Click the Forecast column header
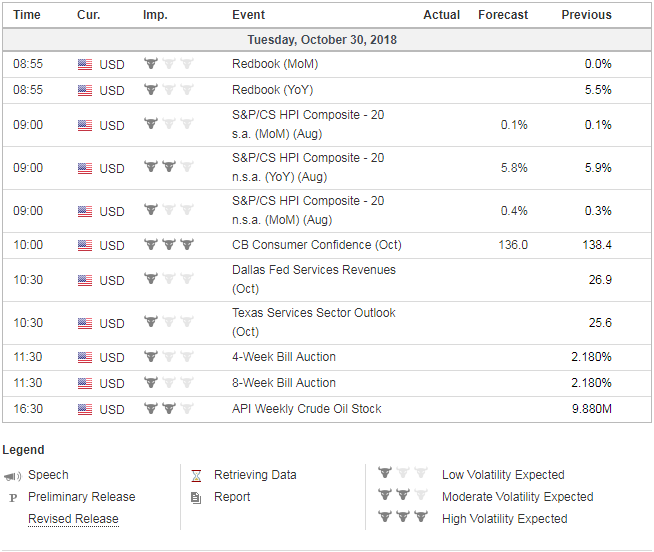 (x=503, y=15)
